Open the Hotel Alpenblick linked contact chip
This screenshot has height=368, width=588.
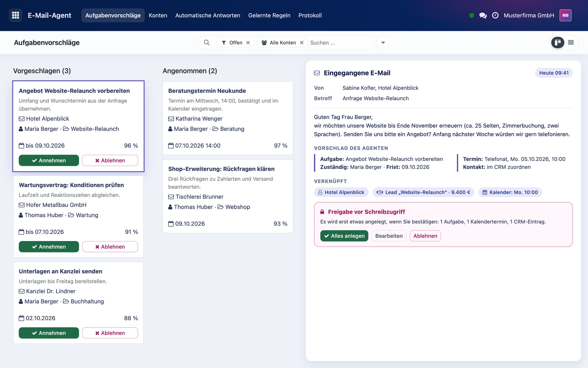click(x=341, y=192)
